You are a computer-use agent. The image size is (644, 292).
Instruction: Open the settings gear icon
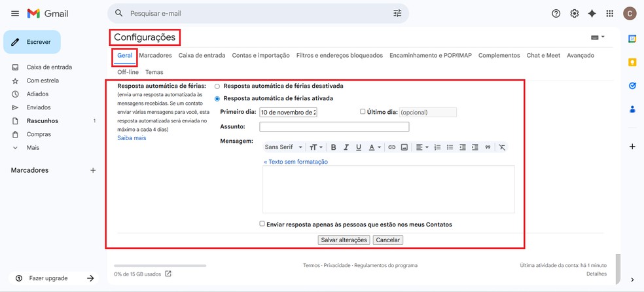click(x=574, y=14)
